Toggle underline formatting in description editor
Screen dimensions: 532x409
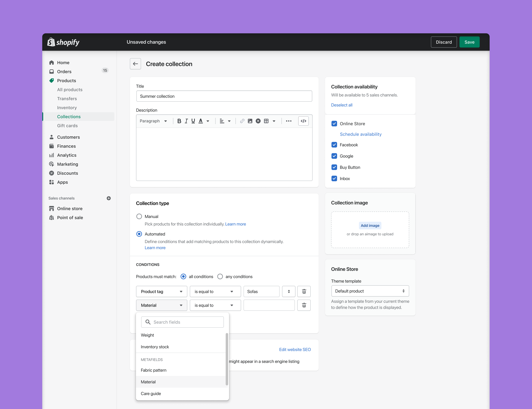(x=193, y=121)
